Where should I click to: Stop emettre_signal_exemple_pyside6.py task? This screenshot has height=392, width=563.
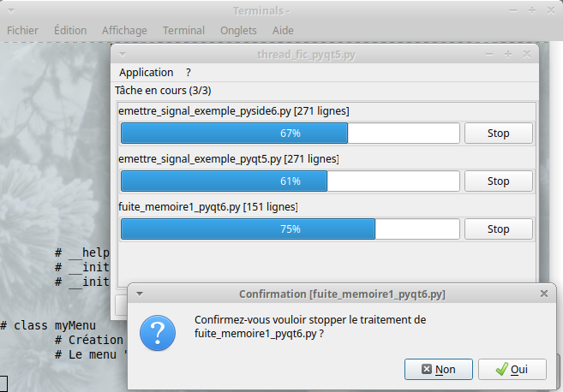click(498, 134)
